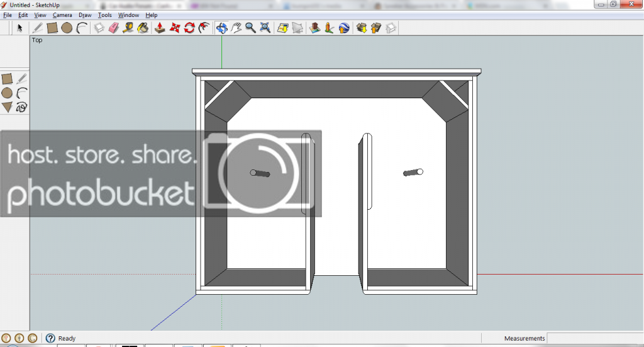This screenshot has height=347, width=644.
Task: Click the greyed Share Component icon
Action: coord(391,28)
